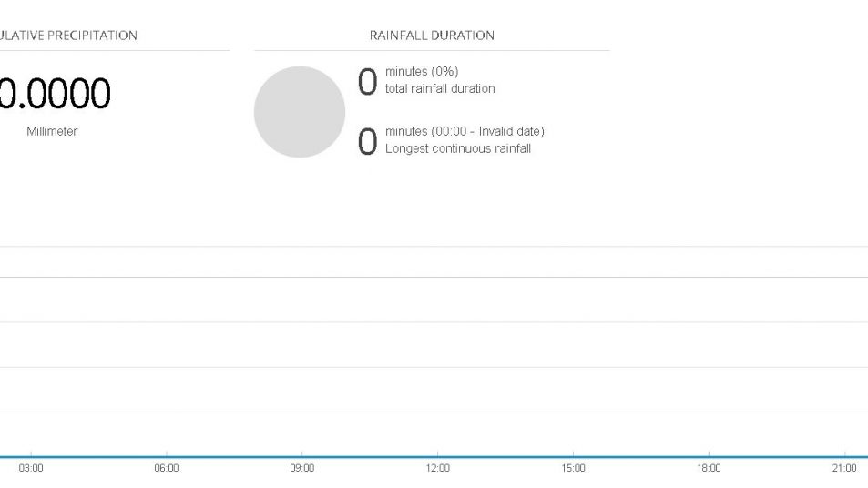Click the 15:00 time axis label

click(574, 468)
